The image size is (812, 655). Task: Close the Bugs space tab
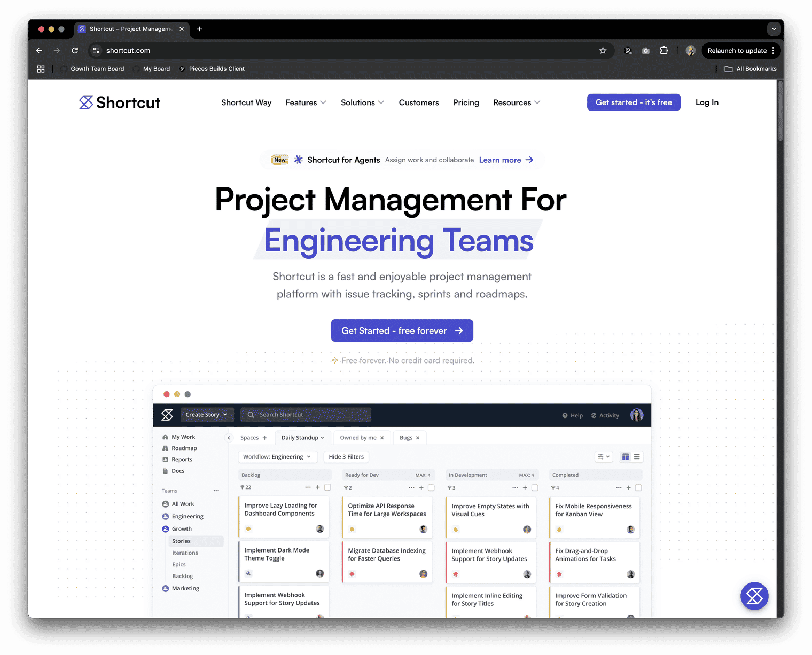pyautogui.click(x=418, y=438)
